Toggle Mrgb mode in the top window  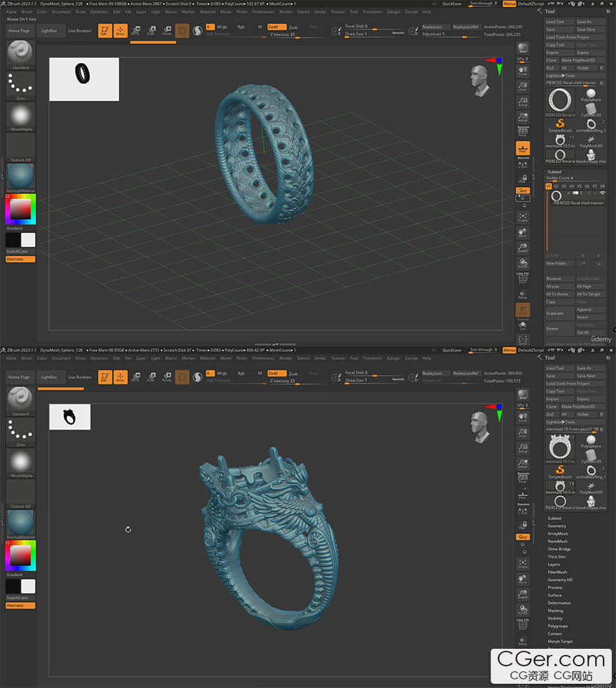(x=222, y=27)
